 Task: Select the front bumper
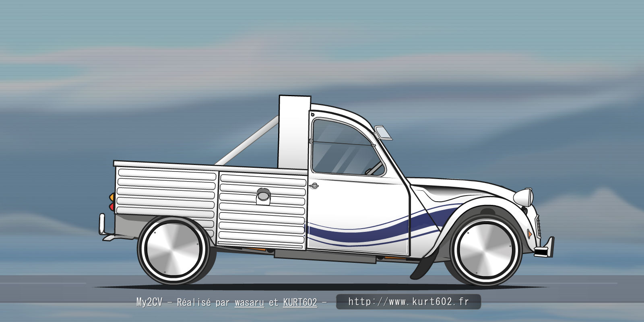pos(545,248)
